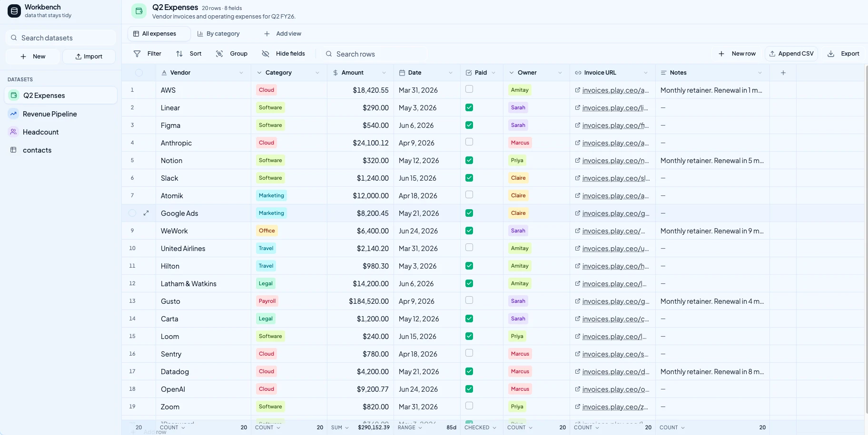Viewport: 868px width, 435px height.
Task: Click the sidebar search magnifier icon
Action: 14,38
